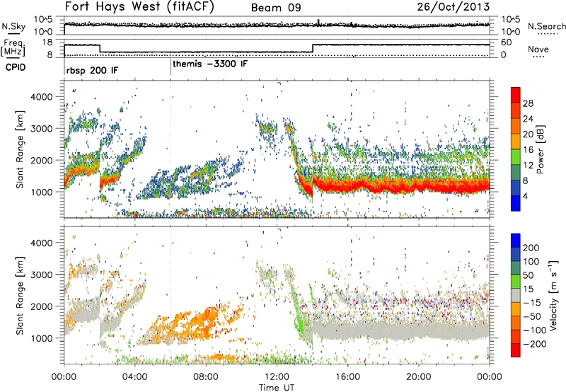Image resolution: width=566 pixels, height=392 pixels.
Task: Click the '08:00' time axis tick label
Action: point(206,377)
